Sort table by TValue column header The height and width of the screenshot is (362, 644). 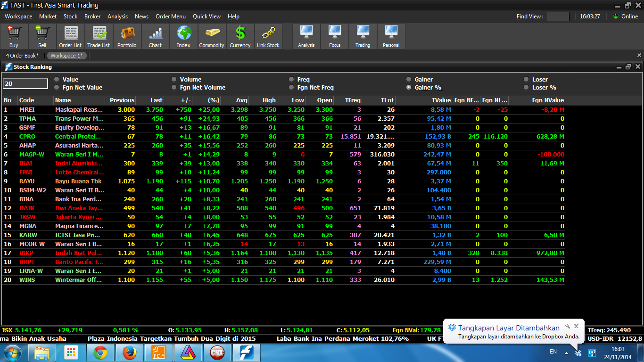tap(424, 100)
